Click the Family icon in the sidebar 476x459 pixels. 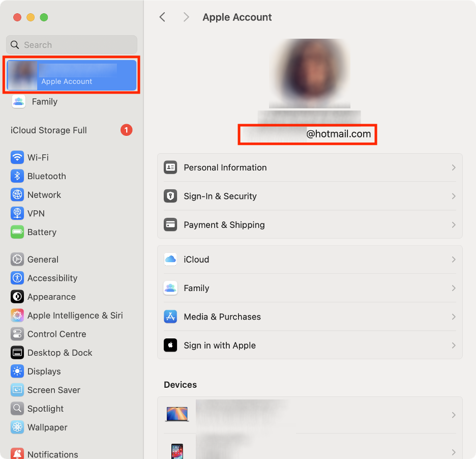[18, 101]
